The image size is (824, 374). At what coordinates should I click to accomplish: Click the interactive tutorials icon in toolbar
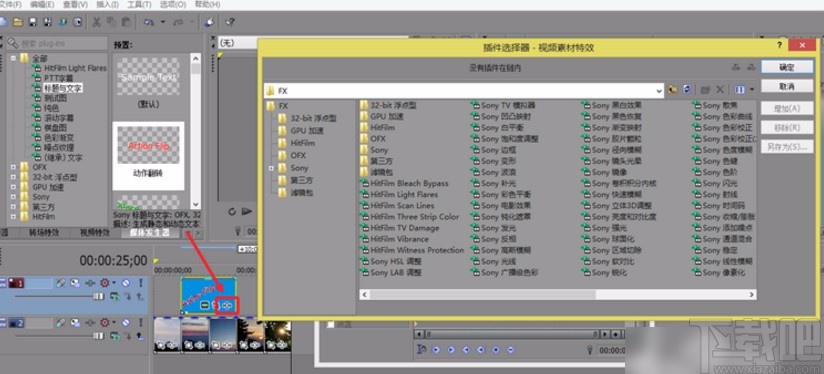tap(210, 22)
